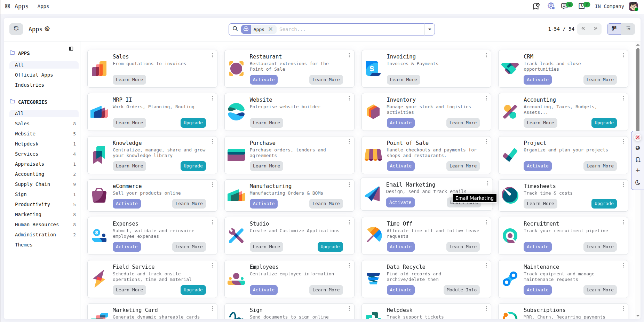Image resolution: width=644 pixels, height=322 pixels.
Task: Open the conversations chat icon
Action: [564, 6]
